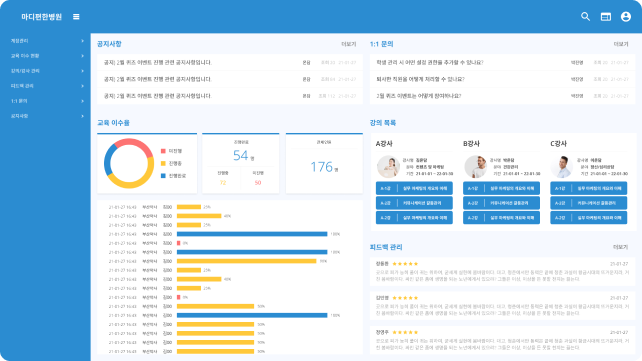The height and width of the screenshot is (361, 642).
Task: Open the search icon in the header
Action: point(585,16)
